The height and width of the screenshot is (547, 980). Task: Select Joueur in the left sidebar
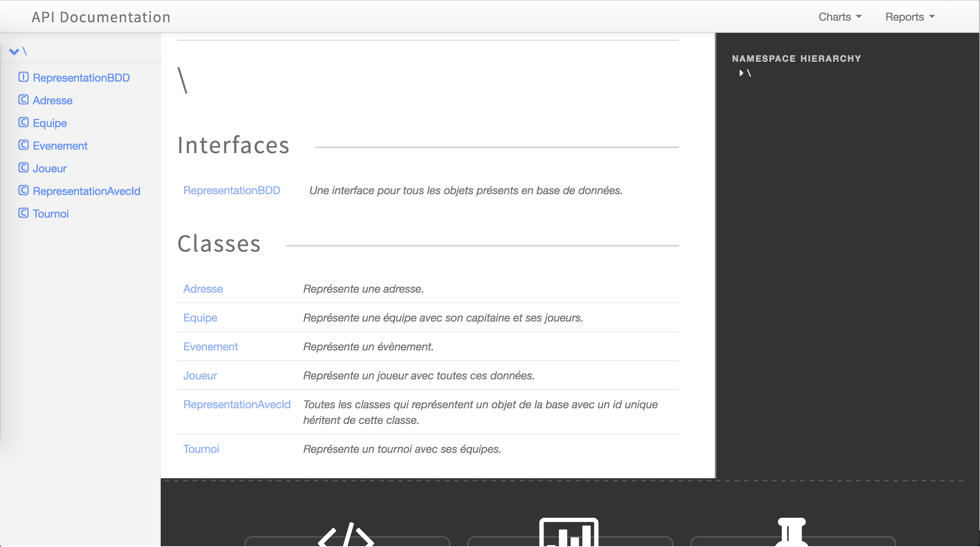click(x=50, y=168)
